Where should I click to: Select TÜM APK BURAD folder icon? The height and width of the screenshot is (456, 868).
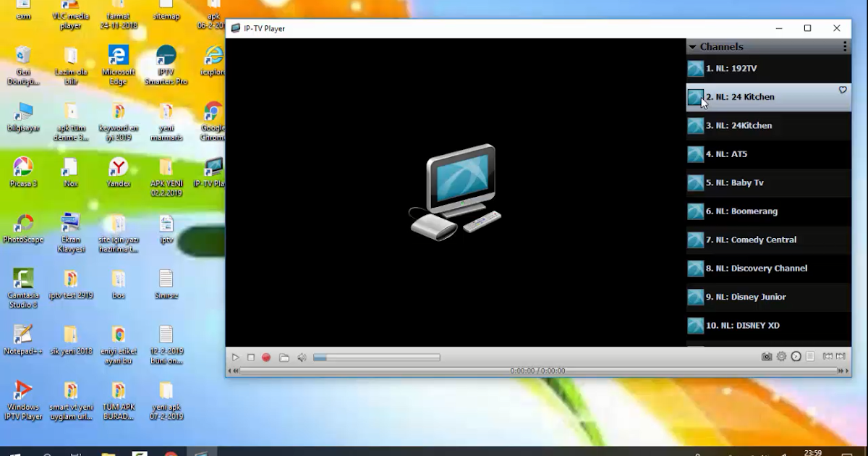119,400
